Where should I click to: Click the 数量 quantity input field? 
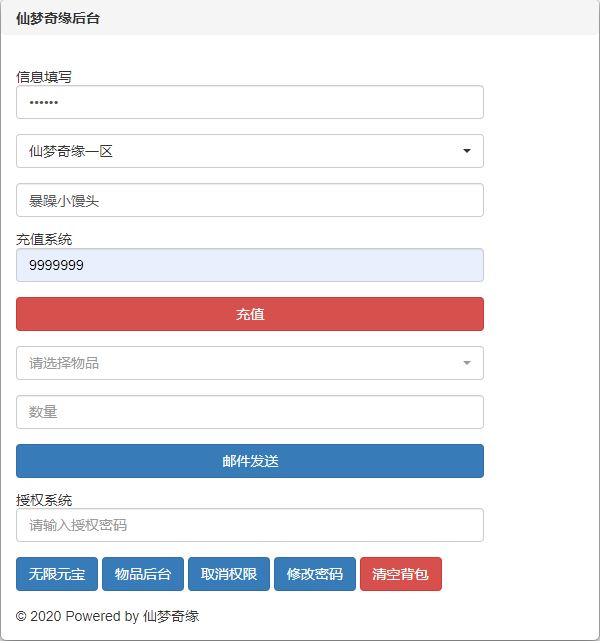pyautogui.click(x=249, y=412)
